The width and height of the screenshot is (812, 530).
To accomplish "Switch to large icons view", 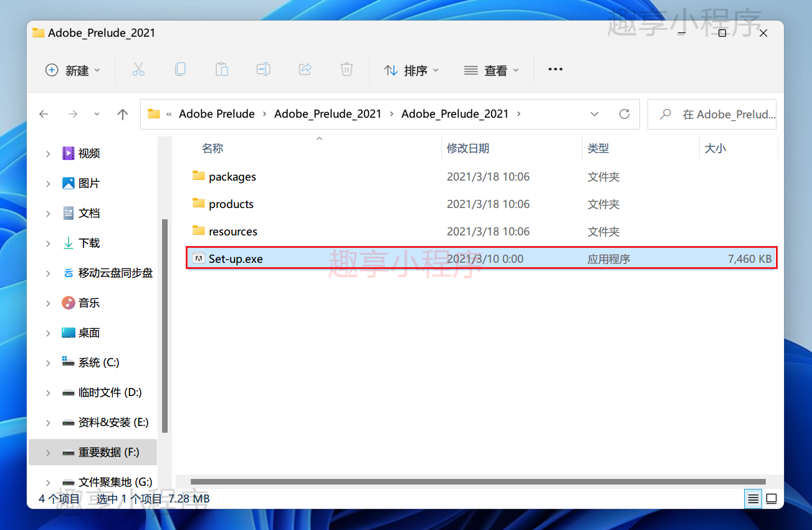I will pyautogui.click(x=771, y=498).
